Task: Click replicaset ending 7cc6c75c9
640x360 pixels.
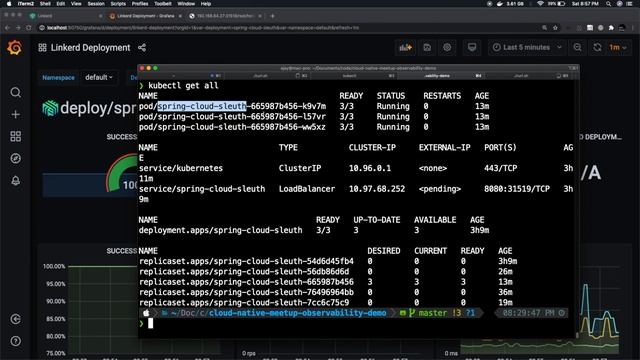Action: pyautogui.click(x=244, y=302)
